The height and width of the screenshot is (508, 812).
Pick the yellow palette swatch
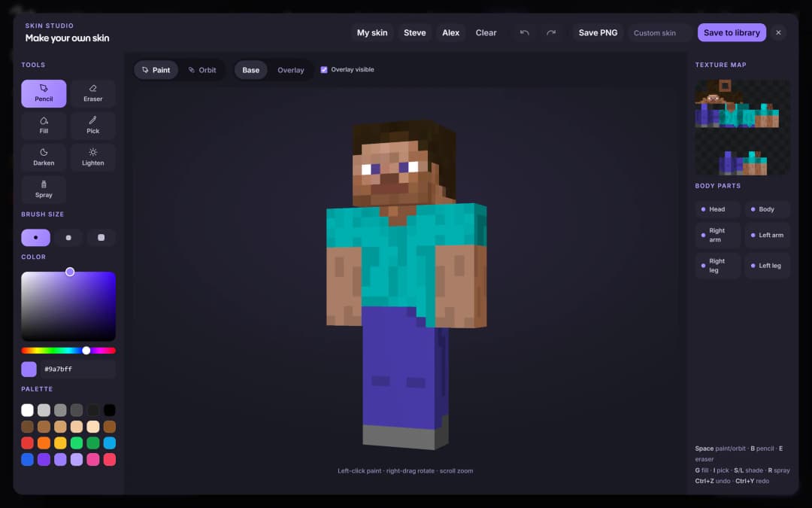click(x=60, y=443)
